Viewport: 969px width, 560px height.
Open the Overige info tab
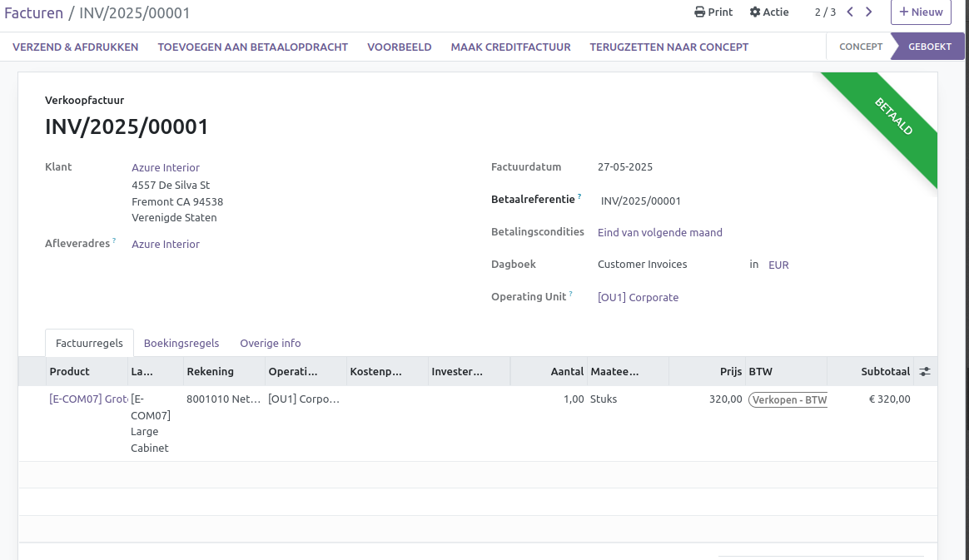[x=271, y=344]
